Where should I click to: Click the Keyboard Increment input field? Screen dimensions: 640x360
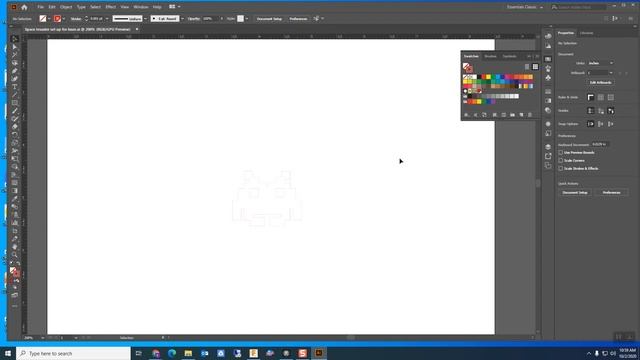tap(600, 144)
